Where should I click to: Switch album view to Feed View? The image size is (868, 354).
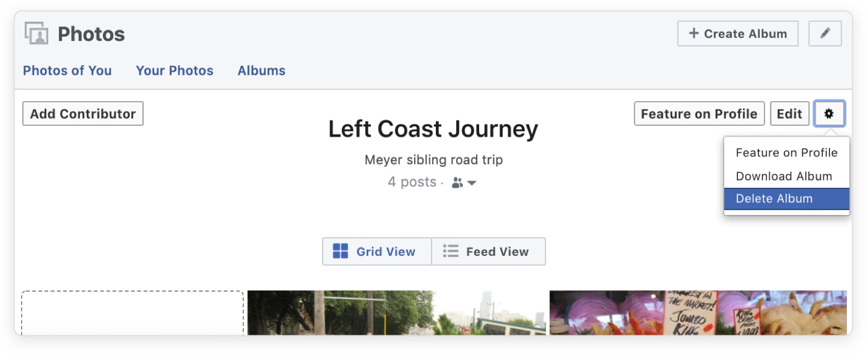[488, 251]
